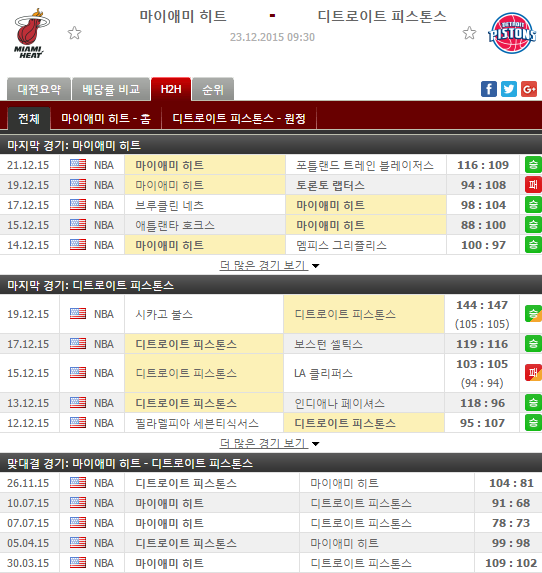Share via Google Plus icon
This screenshot has width=542, height=573.
point(529,89)
